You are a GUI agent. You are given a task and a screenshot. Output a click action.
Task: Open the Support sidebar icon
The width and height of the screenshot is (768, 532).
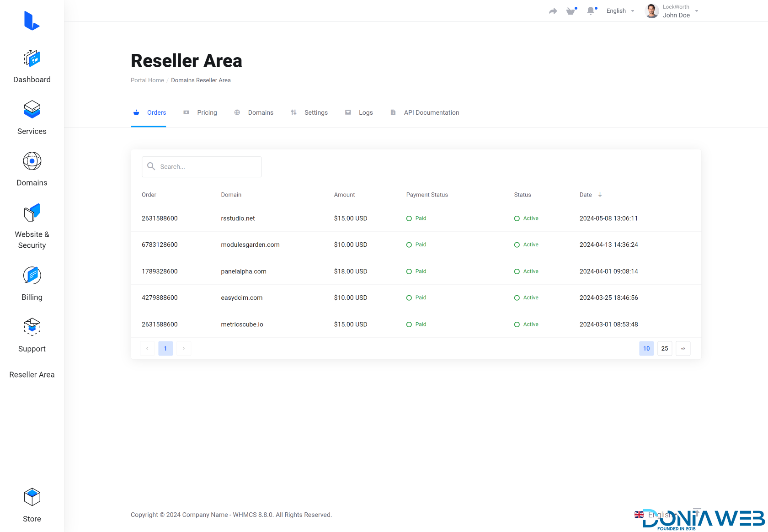point(32,327)
